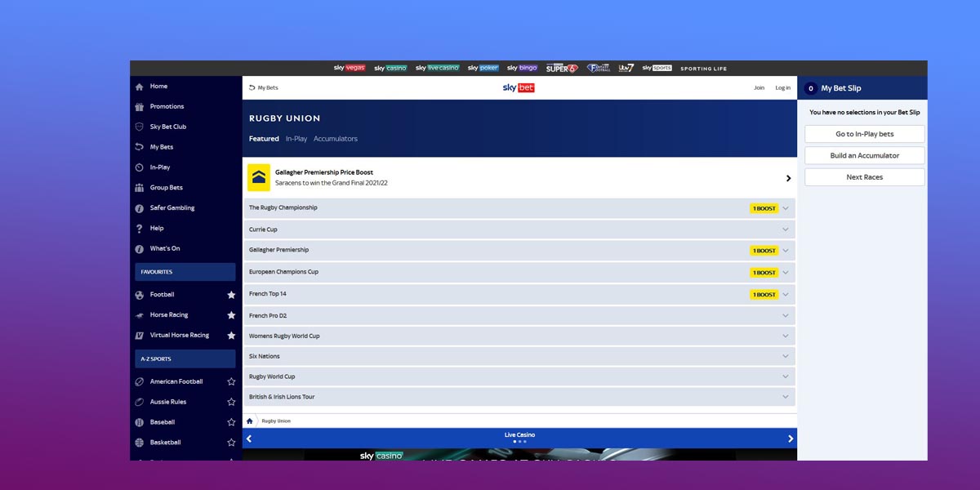Open the Gallagher Premiership Price Boost banner
The image size is (980, 490).
click(519, 177)
